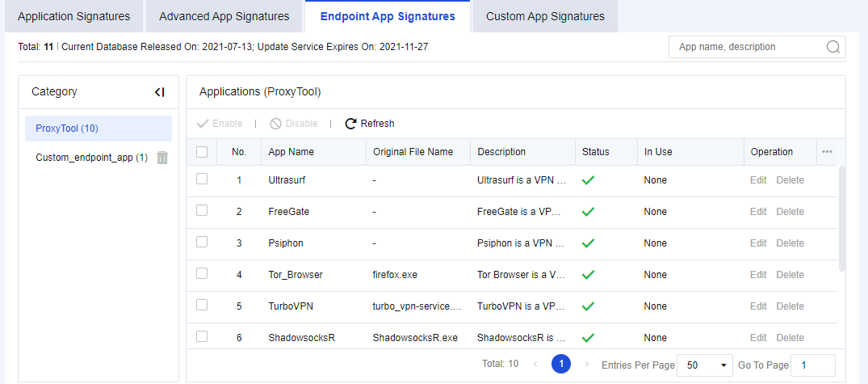
Task: Click Edit for the Psiphon row
Action: point(758,243)
